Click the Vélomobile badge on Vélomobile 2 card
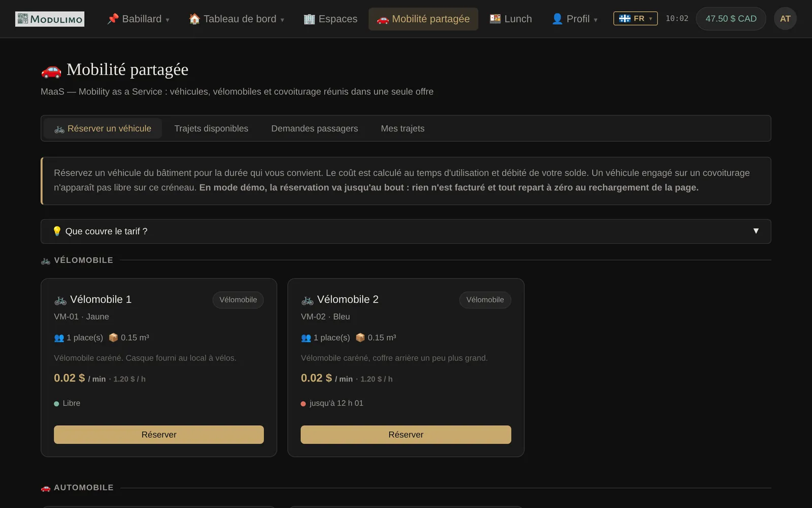This screenshot has height=508, width=812. click(485, 300)
